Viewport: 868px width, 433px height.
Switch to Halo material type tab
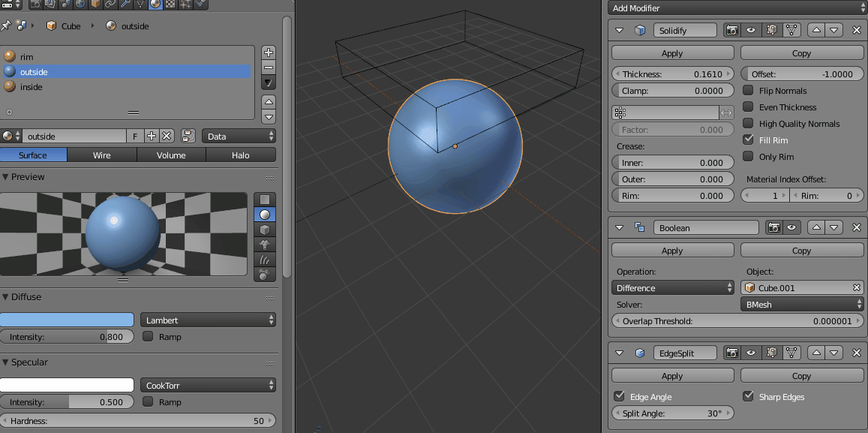point(240,155)
